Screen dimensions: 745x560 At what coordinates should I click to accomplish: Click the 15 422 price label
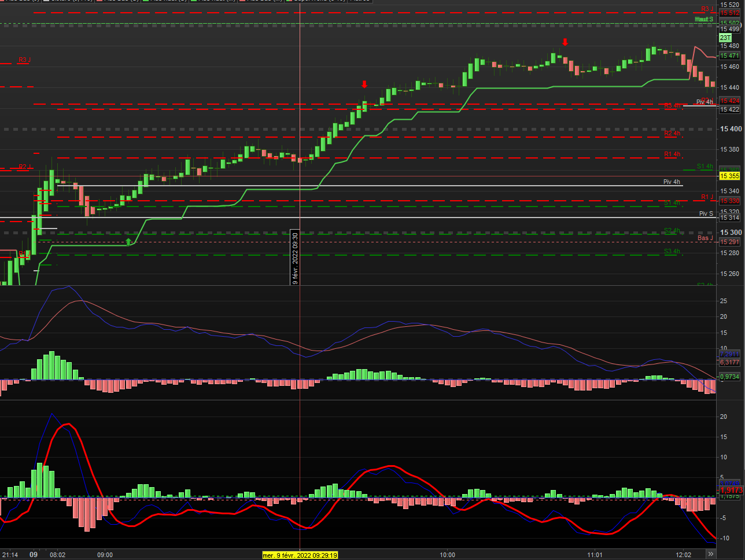[729, 109]
